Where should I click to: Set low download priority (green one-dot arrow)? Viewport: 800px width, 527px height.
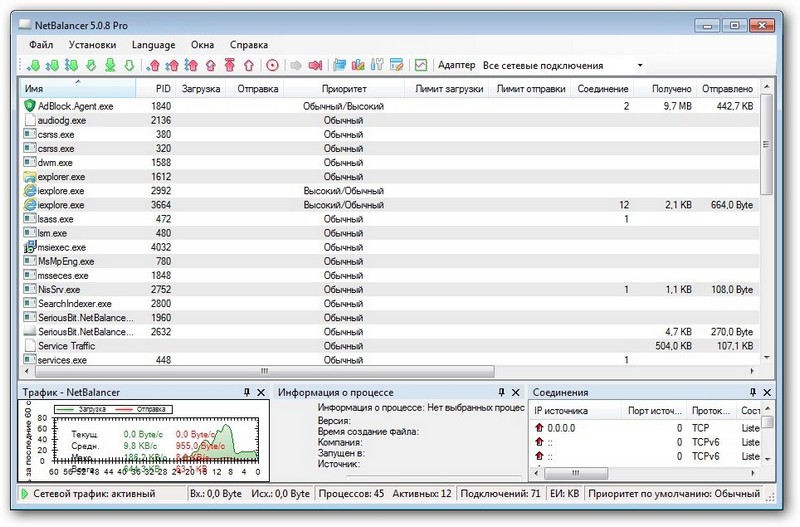[x=33, y=65]
